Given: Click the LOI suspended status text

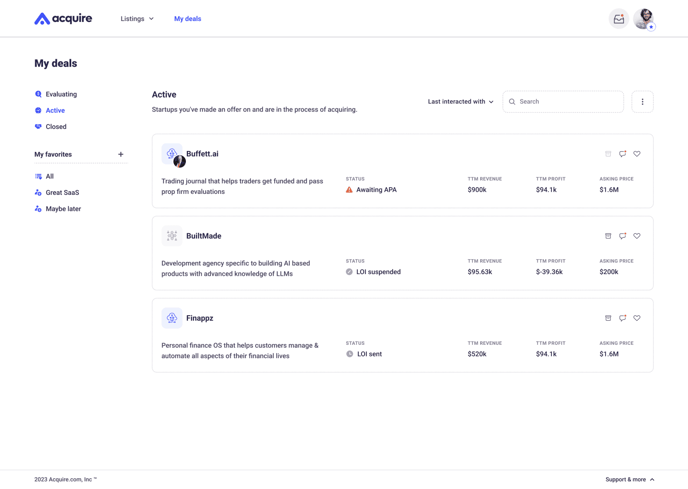Looking at the screenshot, I should [x=378, y=272].
